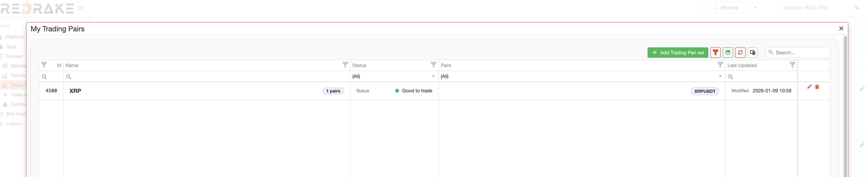The width and height of the screenshot is (868, 177).
Task: Toggle the Status column filter funnel
Action: 433,65
